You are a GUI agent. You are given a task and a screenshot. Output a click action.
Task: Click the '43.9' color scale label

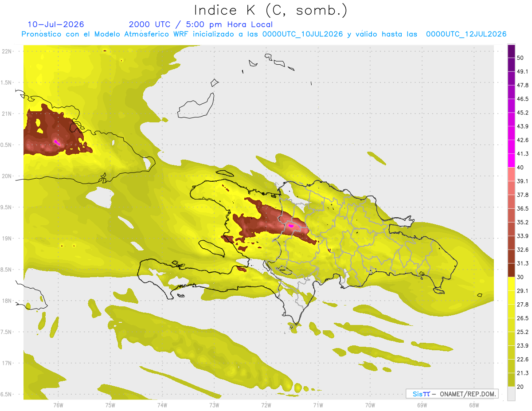(523, 126)
